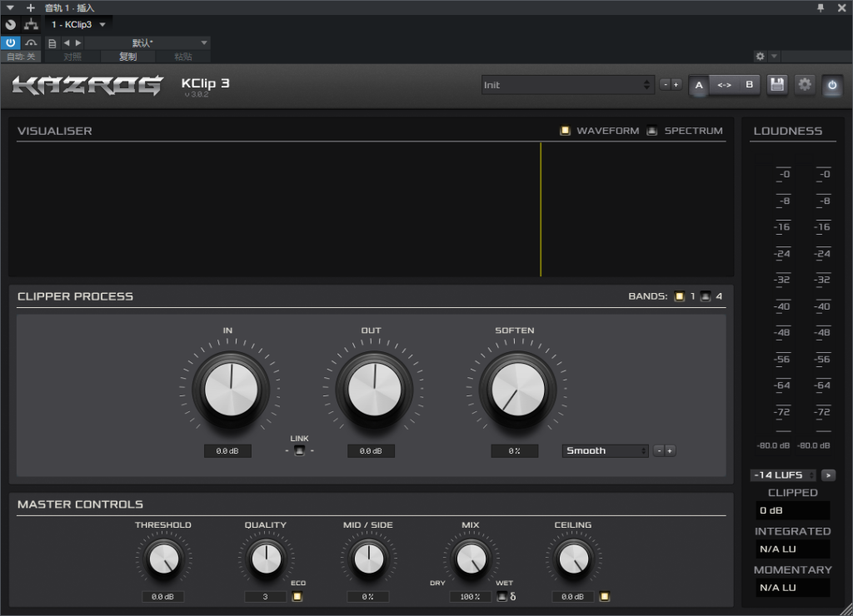This screenshot has height=616, width=853.
Task: Click the THRESHOLD 0.0 dB value field
Action: point(162,596)
